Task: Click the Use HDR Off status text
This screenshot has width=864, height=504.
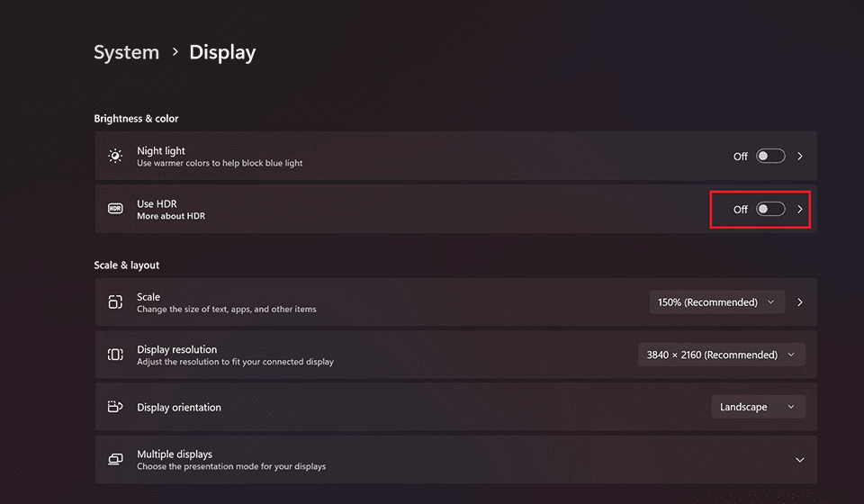Action: (x=741, y=210)
